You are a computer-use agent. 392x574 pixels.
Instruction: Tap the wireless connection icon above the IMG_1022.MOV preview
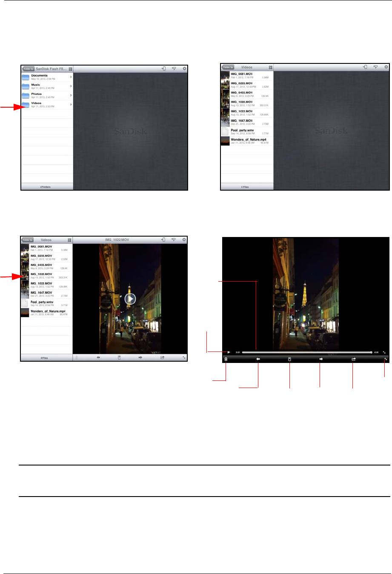174,240
